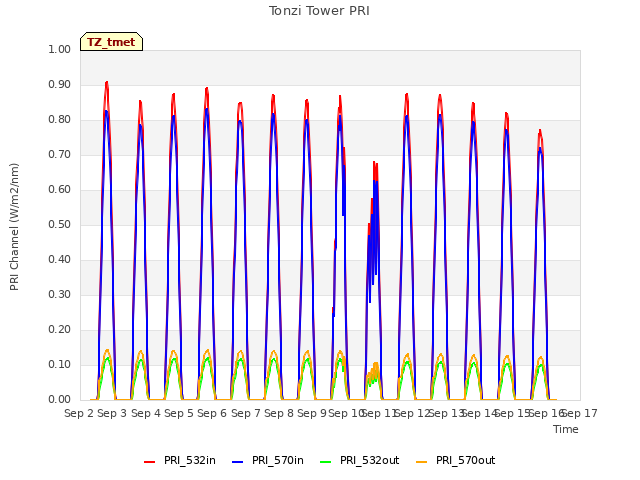Click the 0.90 y-axis tick label
This screenshot has height=480, width=640.
tap(60, 84)
